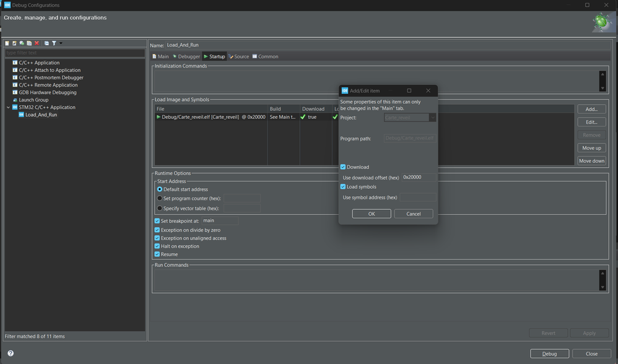The height and width of the screenshot is (364, 618).
Task: Open the filter dropdown arrow in toolbar
Action: (x=61, y=43)
